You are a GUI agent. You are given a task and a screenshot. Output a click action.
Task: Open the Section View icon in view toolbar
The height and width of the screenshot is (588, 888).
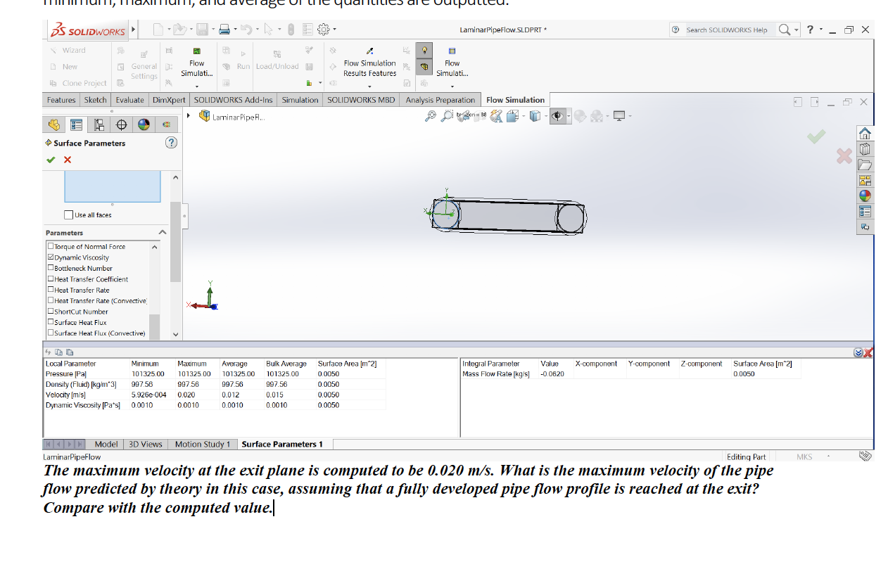point(511,115)
